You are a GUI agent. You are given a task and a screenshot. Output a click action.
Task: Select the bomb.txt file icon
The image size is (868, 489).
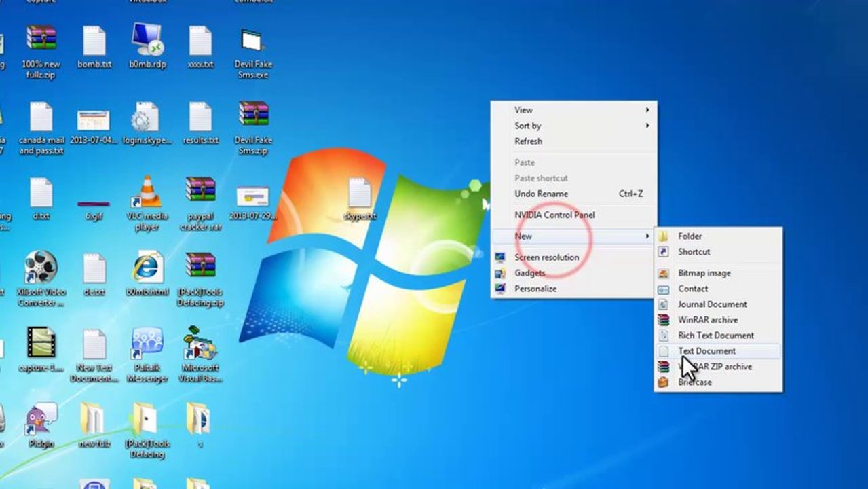(94, 41)
